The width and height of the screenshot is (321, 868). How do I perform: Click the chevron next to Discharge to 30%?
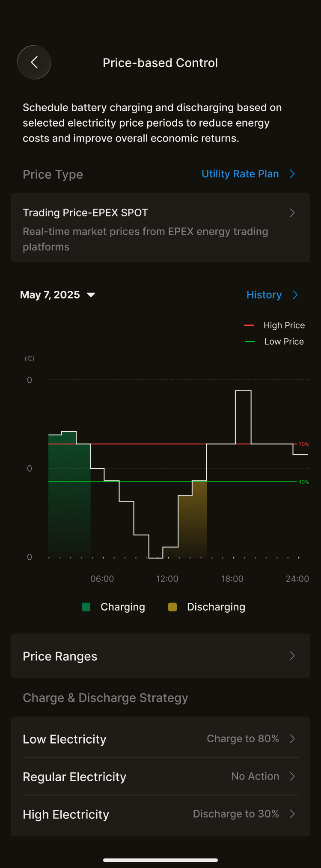tap(292, 814)
